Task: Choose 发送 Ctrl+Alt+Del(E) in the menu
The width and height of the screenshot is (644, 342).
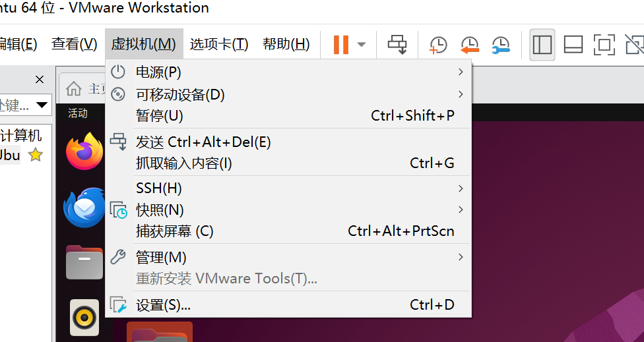Action: [x=288, y=142]
